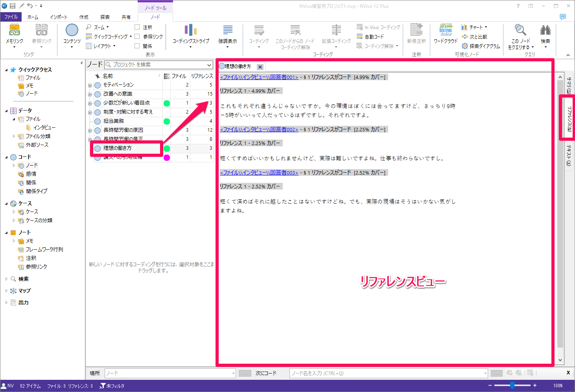
Task: Open the ファイル menu tab
Action: click(x=11, y=17)
